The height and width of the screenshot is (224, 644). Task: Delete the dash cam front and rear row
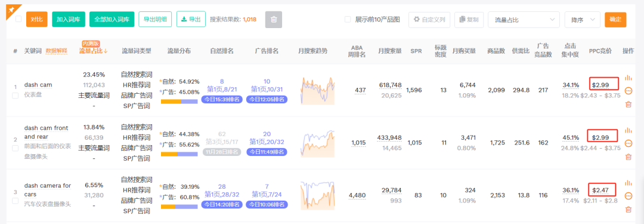pyautogui.click(x=628, y=157)
